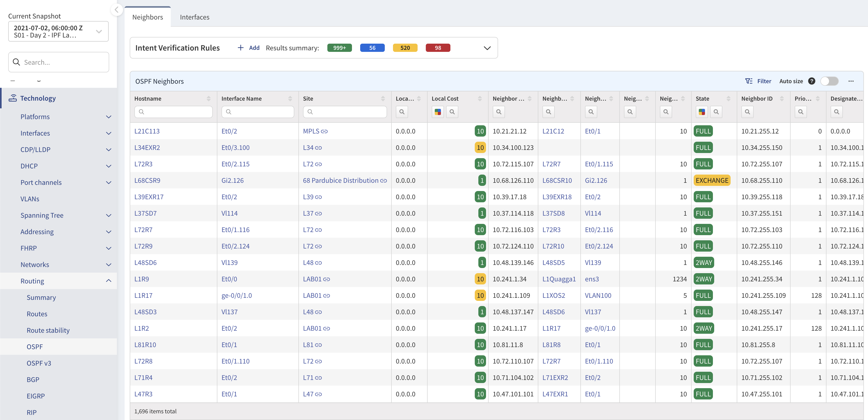Switch to the Interfaces tab

[x=194, y=17]
